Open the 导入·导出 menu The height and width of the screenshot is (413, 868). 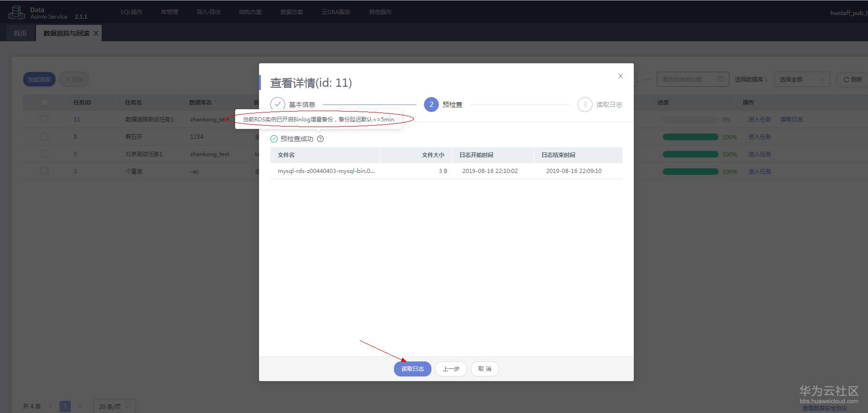(208, 12)
